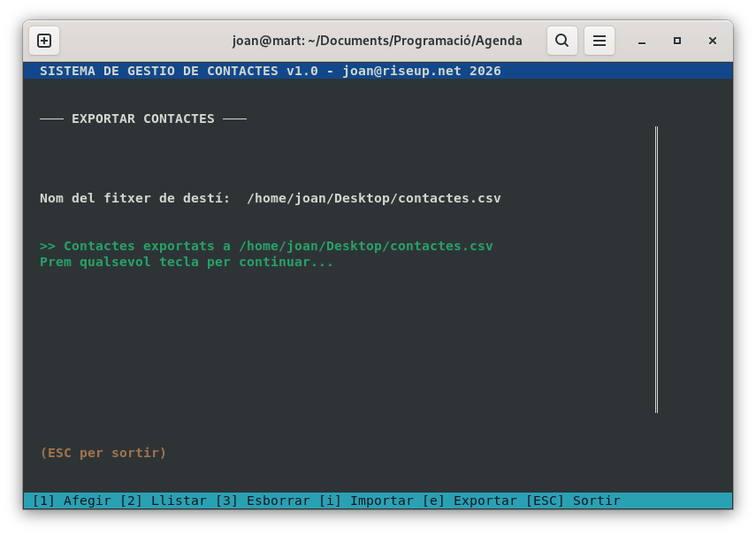Screen dimensions: 756x535
Task: Click the "(ESC per sortir)" hint text
Action: coord(103,453)
